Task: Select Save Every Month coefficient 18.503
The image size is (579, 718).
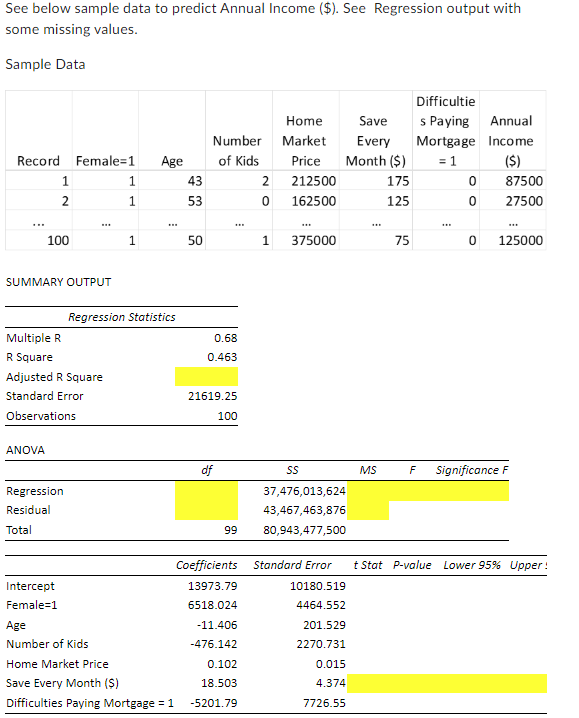Action: [219, 683]
